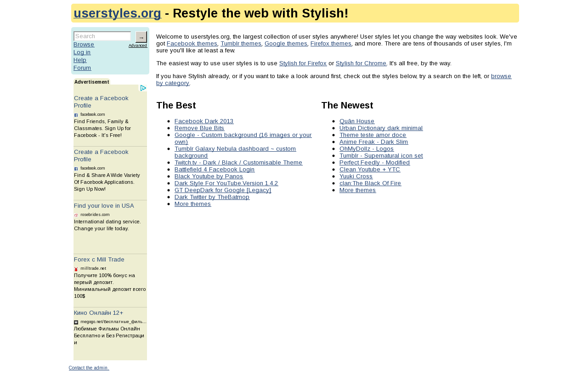588x375 pixels.
Task: Click into the Search input field
Action: click(102, 36)
